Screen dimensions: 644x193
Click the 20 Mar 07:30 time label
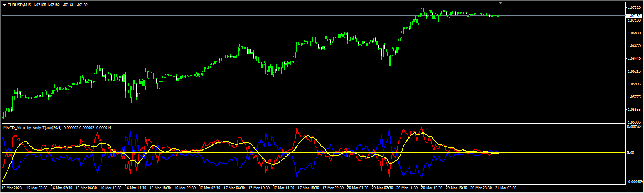[x=383, y=188]
